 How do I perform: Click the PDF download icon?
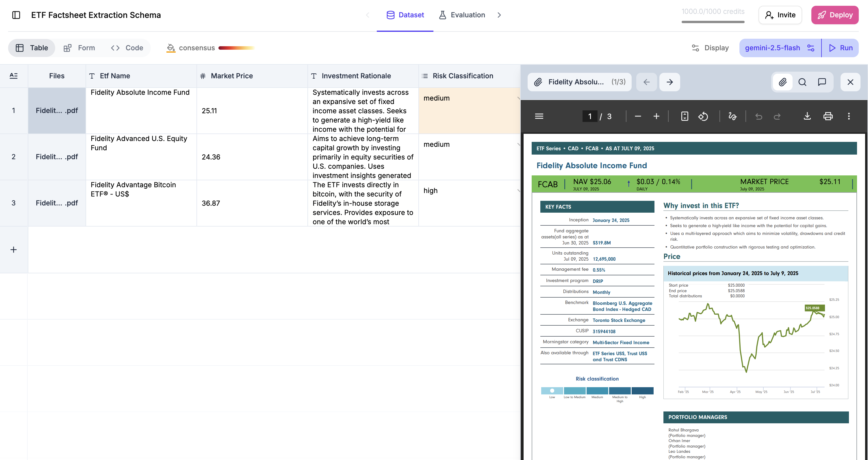807,116
